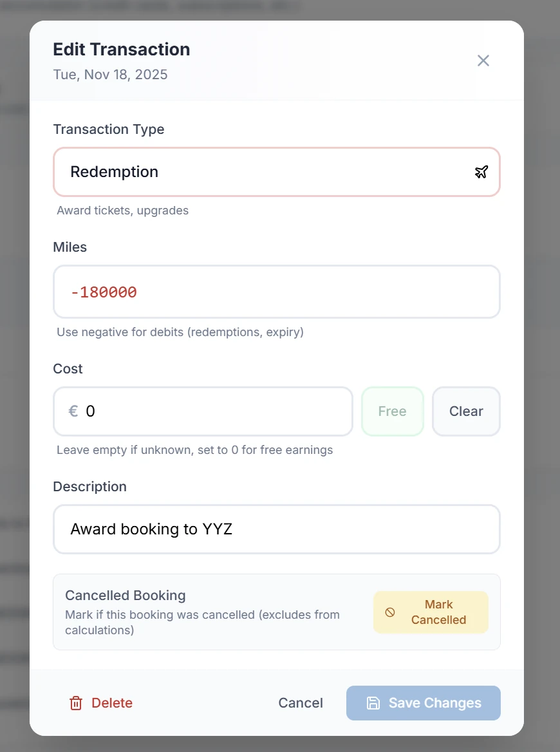The image size is (560, 752).
Task: Click the euro currency symbol in the Cost field
Action: coord(73,411)
